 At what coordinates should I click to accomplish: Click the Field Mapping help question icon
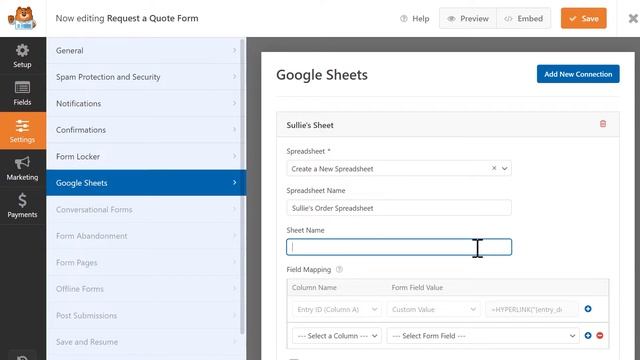click(x=339, y=269)
